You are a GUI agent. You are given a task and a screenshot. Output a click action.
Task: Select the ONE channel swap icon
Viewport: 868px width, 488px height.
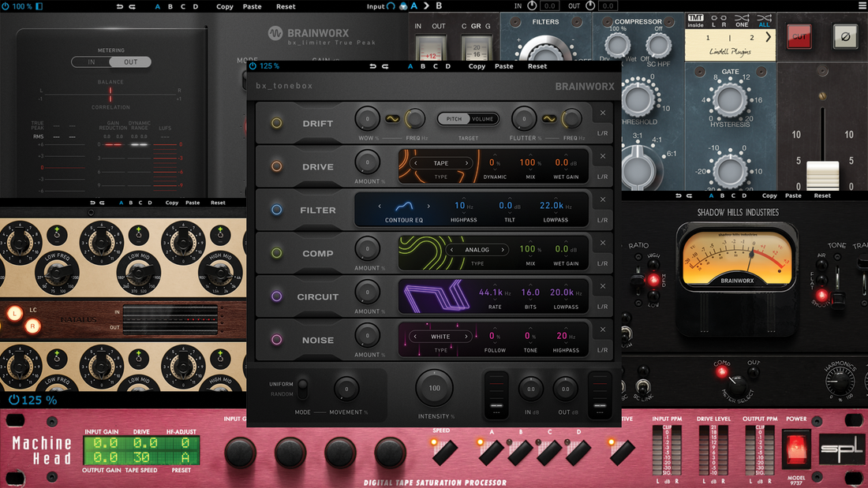(742, 21)
